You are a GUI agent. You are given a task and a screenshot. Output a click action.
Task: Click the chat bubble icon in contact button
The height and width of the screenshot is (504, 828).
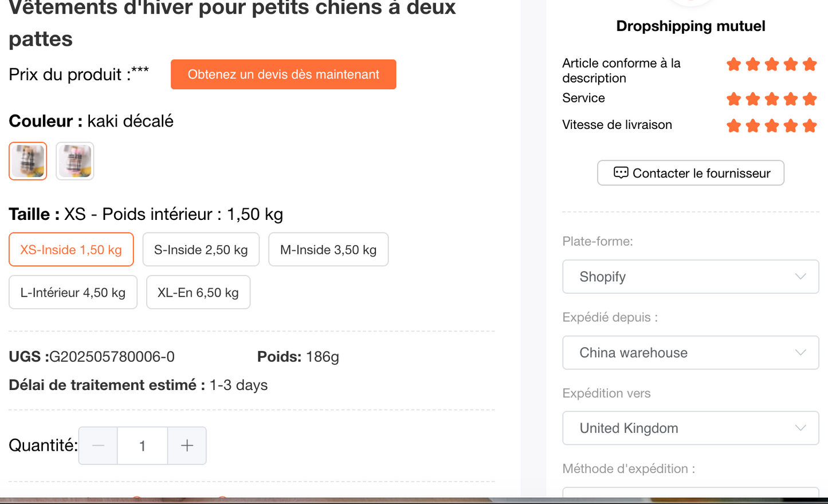(x=621, y=173)
